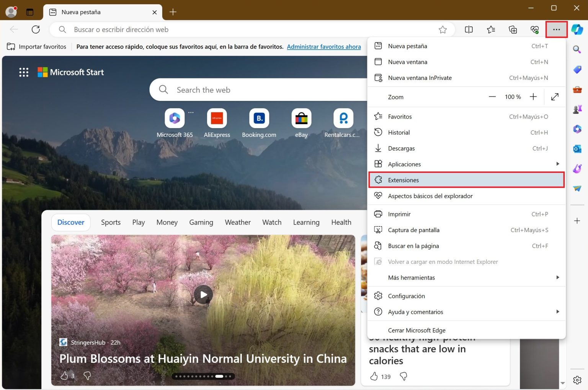Viewport: 588px width, 390px height.
Task: Open the Outlook icon in sidebar
Action: [x=577, y=149]
